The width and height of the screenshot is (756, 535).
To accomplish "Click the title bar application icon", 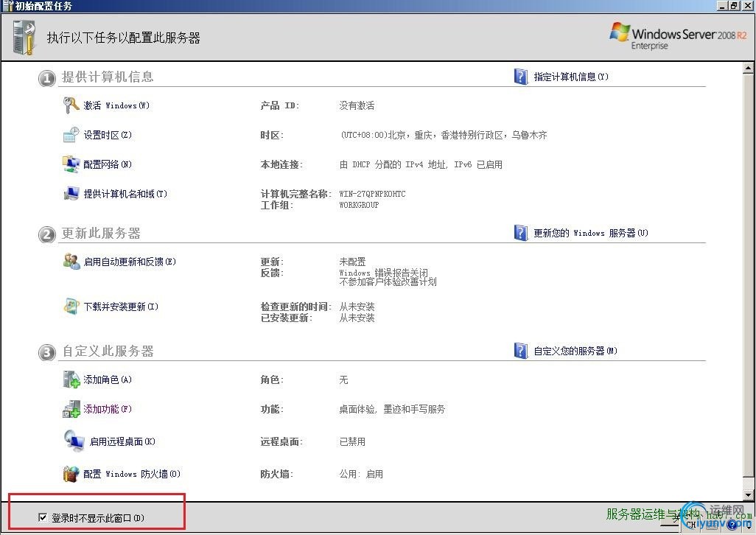I will 7,6.
